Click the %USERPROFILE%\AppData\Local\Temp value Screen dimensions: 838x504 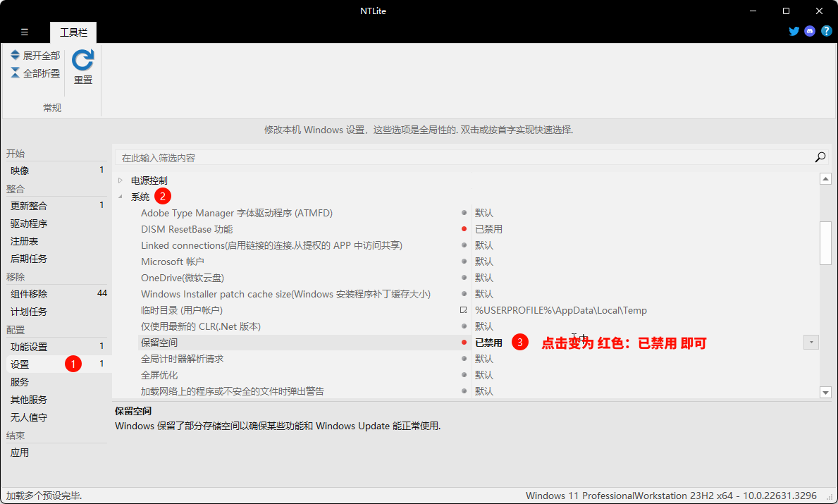pyautogui.click(x=560, y=310)
